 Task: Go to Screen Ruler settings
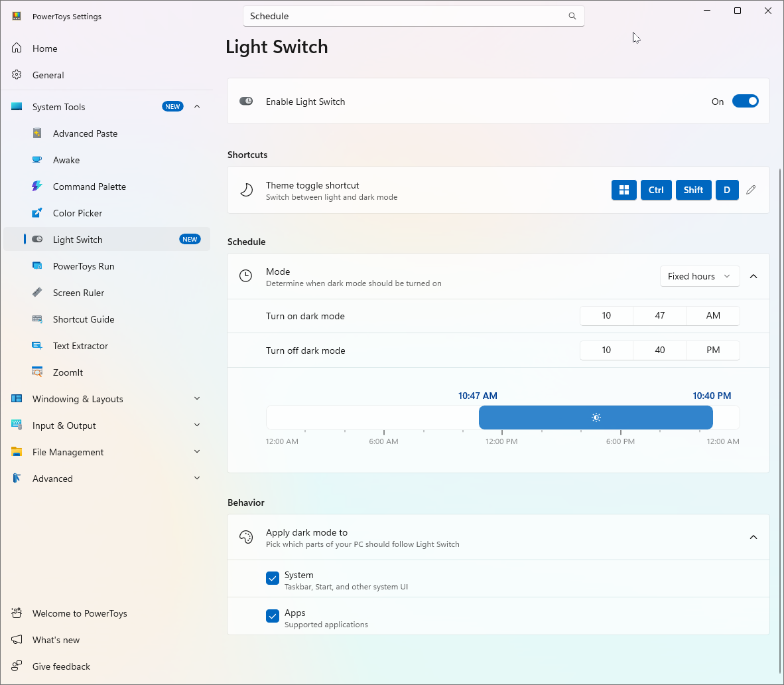point(107,293)
